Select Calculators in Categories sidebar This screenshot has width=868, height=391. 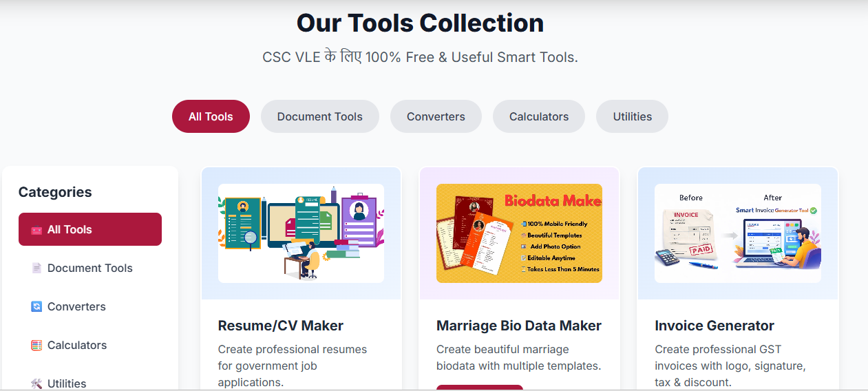point(90,346)
